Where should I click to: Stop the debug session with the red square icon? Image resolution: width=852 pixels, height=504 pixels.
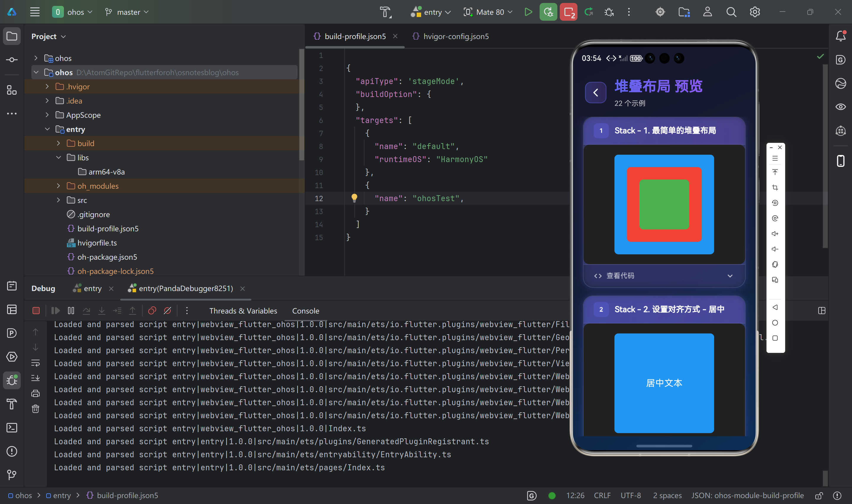36,310
